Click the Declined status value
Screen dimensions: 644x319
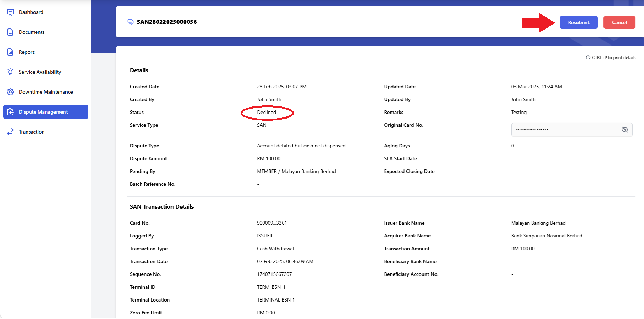point(266,112)
